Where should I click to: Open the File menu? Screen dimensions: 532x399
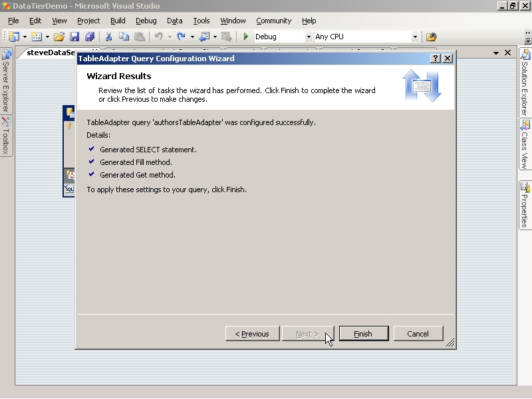[13, 21]
